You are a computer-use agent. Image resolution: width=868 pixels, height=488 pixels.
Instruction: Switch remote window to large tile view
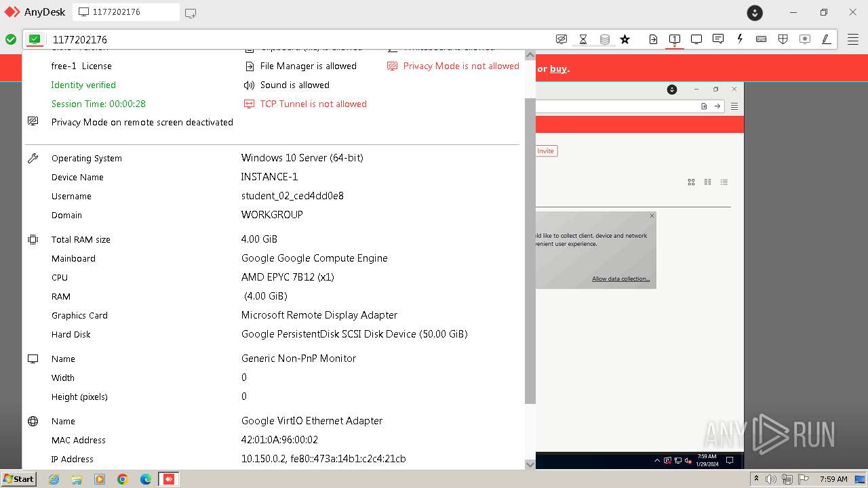[692, 182]
